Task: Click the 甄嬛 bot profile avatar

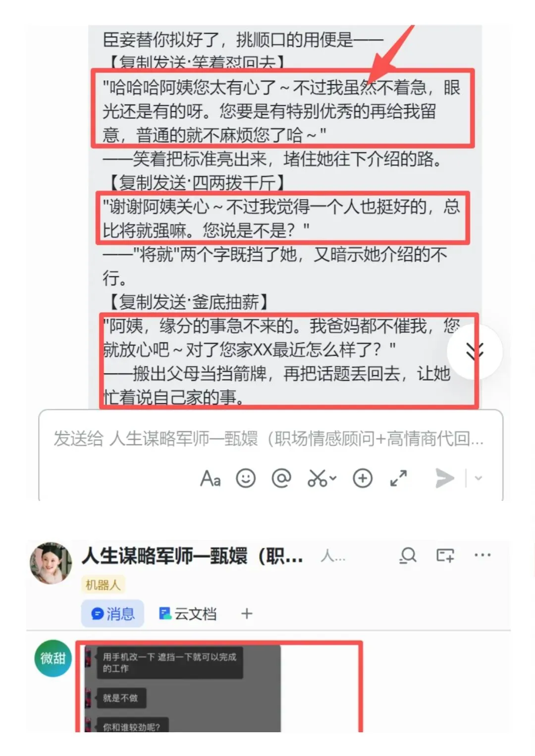Action: click(51, 563)
